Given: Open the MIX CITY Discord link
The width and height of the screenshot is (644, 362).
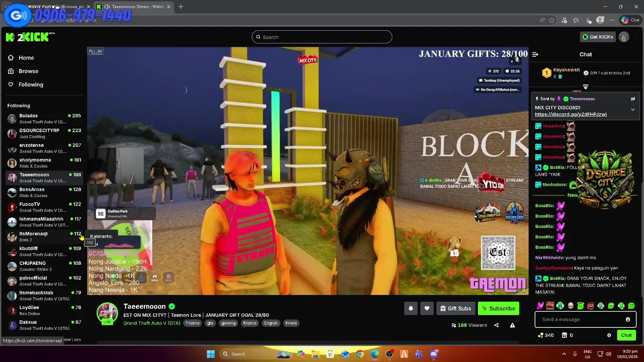Looking at the screenshot, I should 571,115.
